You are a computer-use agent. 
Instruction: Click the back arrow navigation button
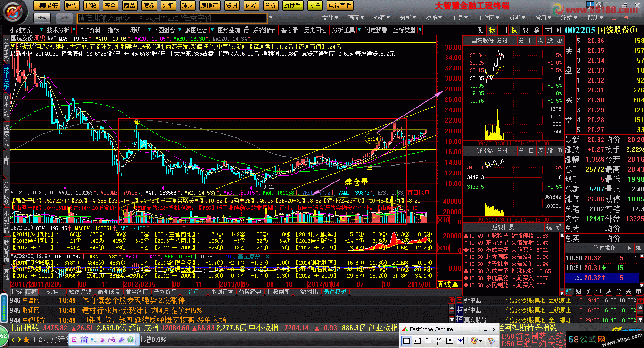pyautogui.click(x=42, y=18)
